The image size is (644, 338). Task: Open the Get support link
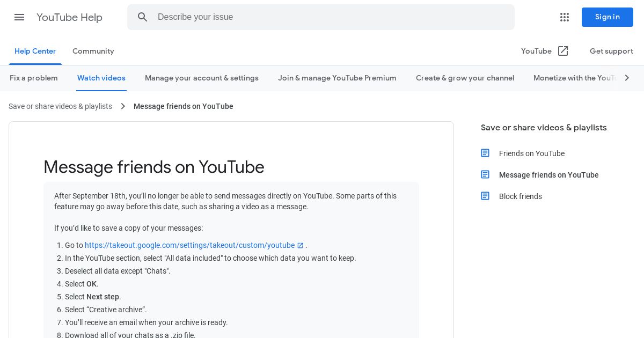click(x=611, y=51)
